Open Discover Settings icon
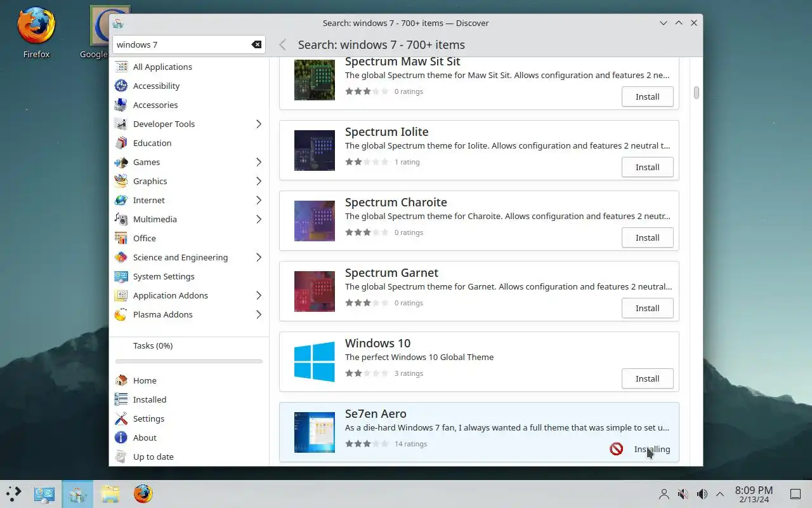 (121, 418)
